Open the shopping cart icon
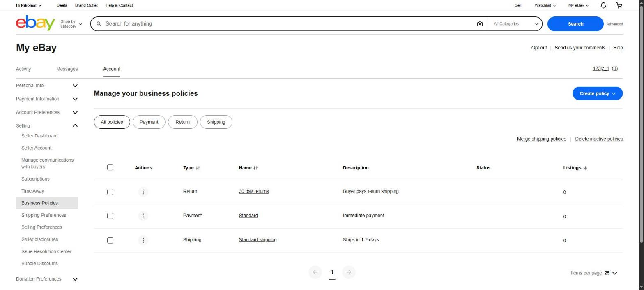This screenshot has height=290, width=644. point(619,5)
